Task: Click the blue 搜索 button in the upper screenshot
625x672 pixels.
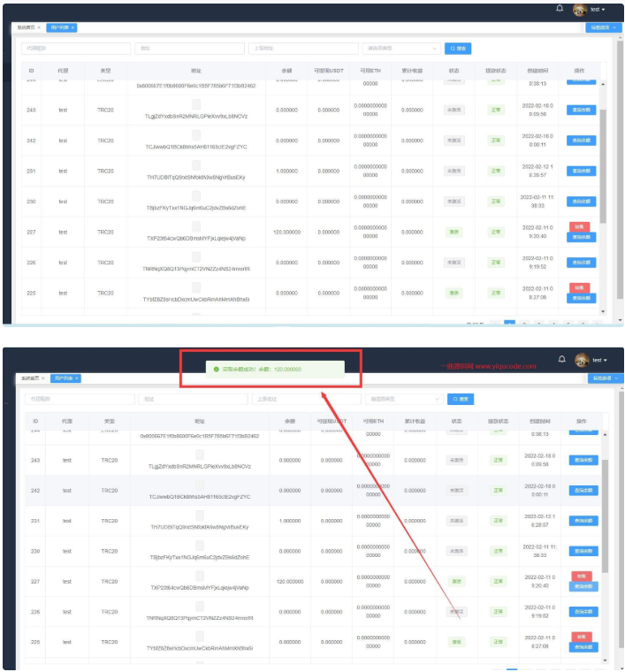Action: pyautogui.click(x=458, y=48)
